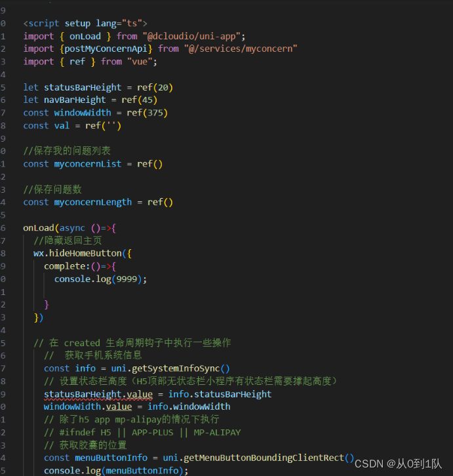Viewport: 453px width, 476px height.
Task: Click statusBarHeight in its let declaration
Action: [83, 88]
